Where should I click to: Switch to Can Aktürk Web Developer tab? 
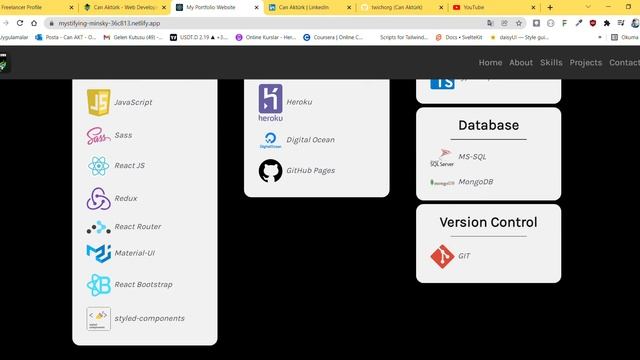pos(125,7)
